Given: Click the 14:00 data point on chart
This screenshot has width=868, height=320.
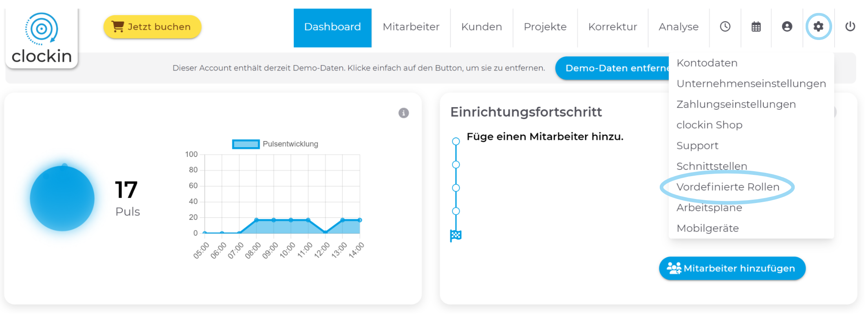Looking at the screenshot, I should (360, 220).
